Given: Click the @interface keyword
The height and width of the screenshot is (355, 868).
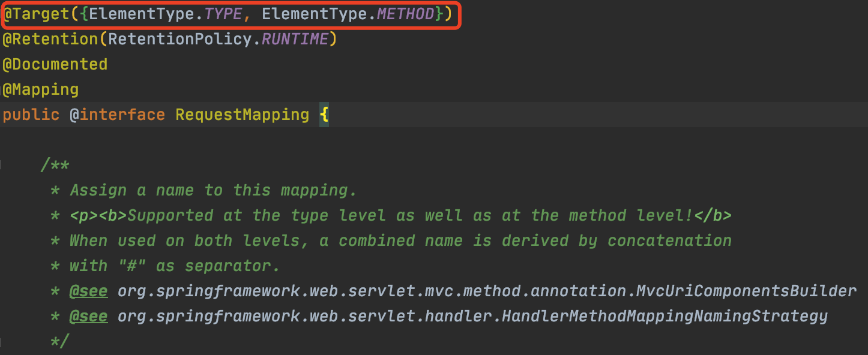Looking at the screenshot, I should coord(117,115).
